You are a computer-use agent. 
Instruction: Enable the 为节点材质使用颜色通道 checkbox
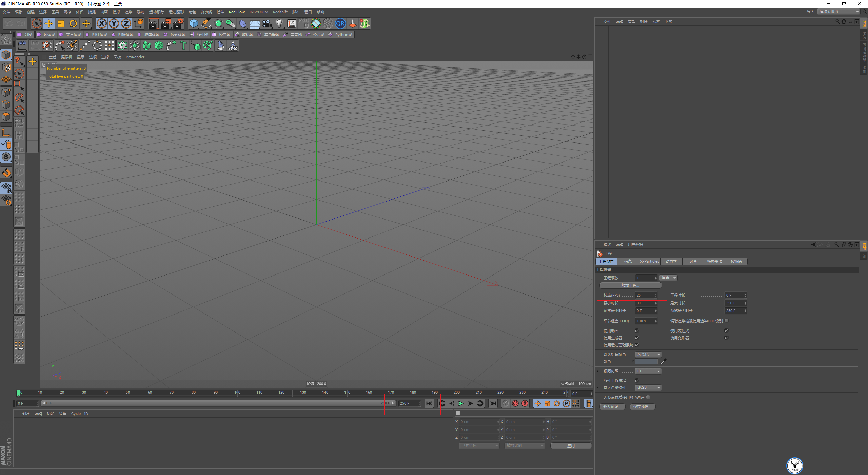(648, 397)
